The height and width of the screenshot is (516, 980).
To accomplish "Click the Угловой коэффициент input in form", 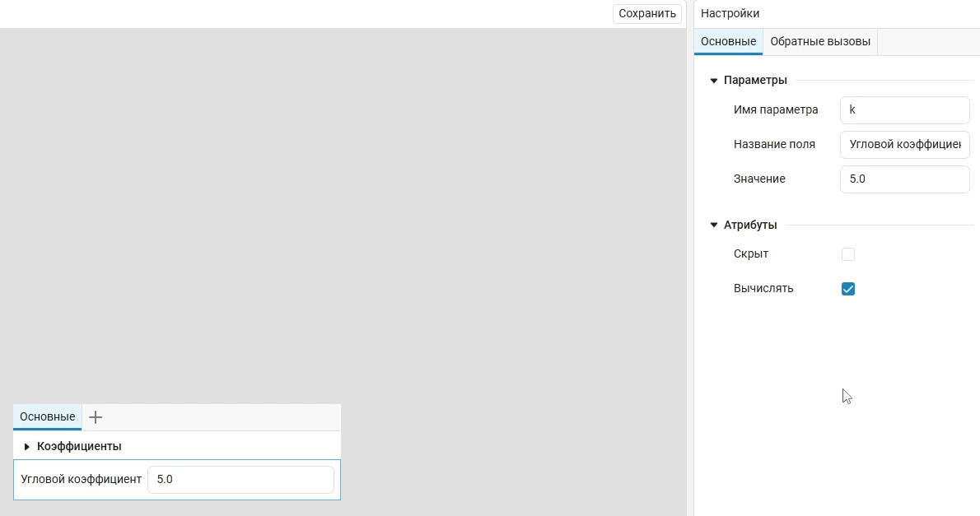I will 240,480.
